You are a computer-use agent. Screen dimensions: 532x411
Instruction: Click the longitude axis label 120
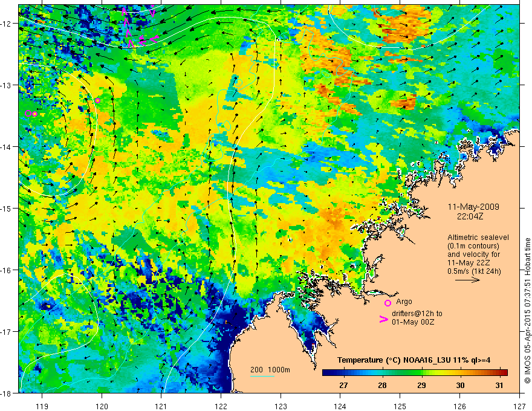(102, 406)
